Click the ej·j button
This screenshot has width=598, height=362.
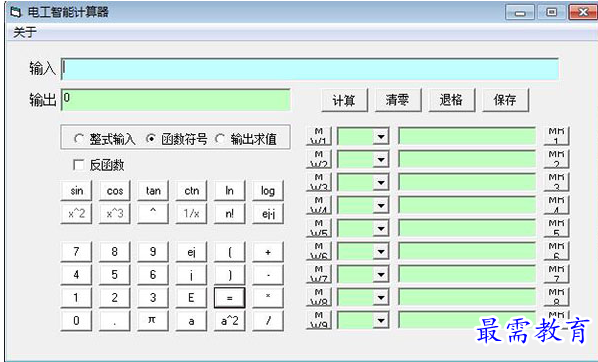[x=268, y=214]
